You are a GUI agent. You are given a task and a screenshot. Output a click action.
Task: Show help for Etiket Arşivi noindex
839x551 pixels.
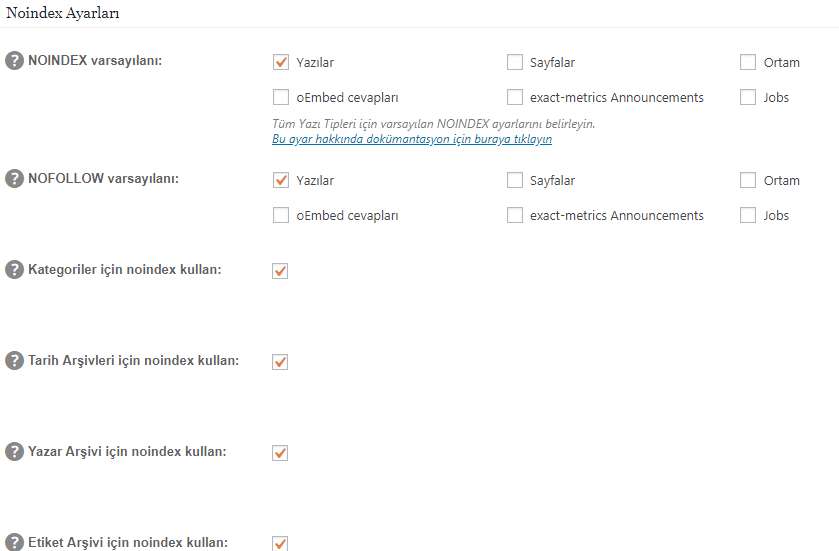click(14, 542)
